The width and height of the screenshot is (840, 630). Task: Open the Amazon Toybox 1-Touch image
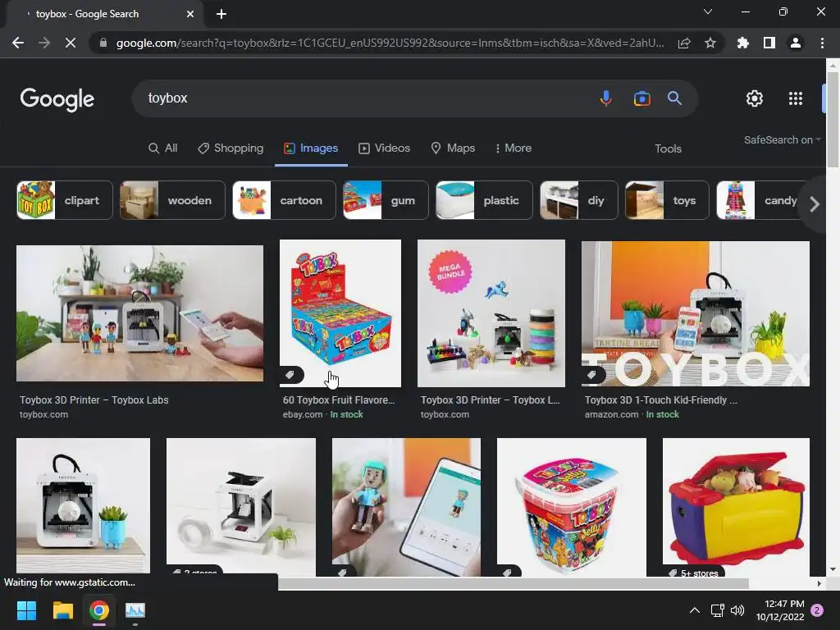[x=696, y=313]
